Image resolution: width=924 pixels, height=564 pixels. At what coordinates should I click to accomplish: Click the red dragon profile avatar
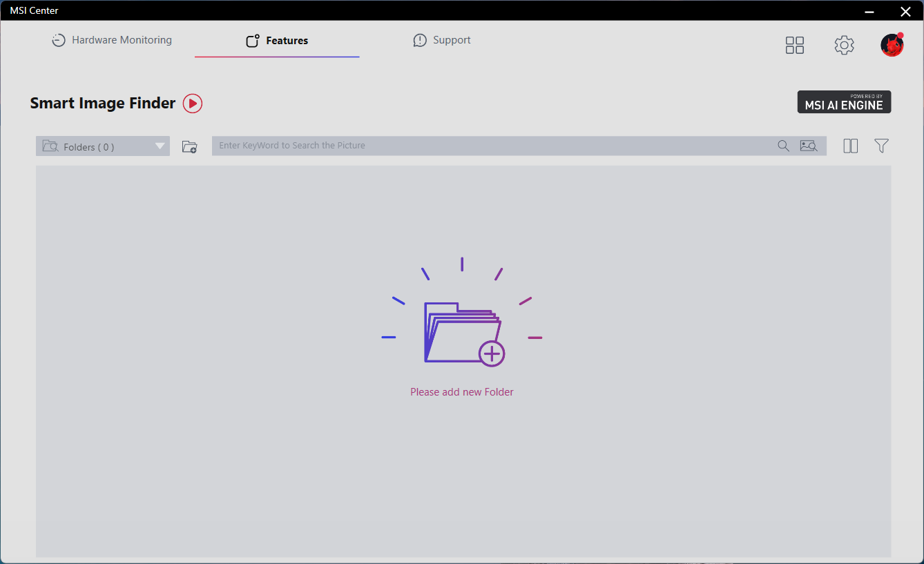[x=892, y=45]
